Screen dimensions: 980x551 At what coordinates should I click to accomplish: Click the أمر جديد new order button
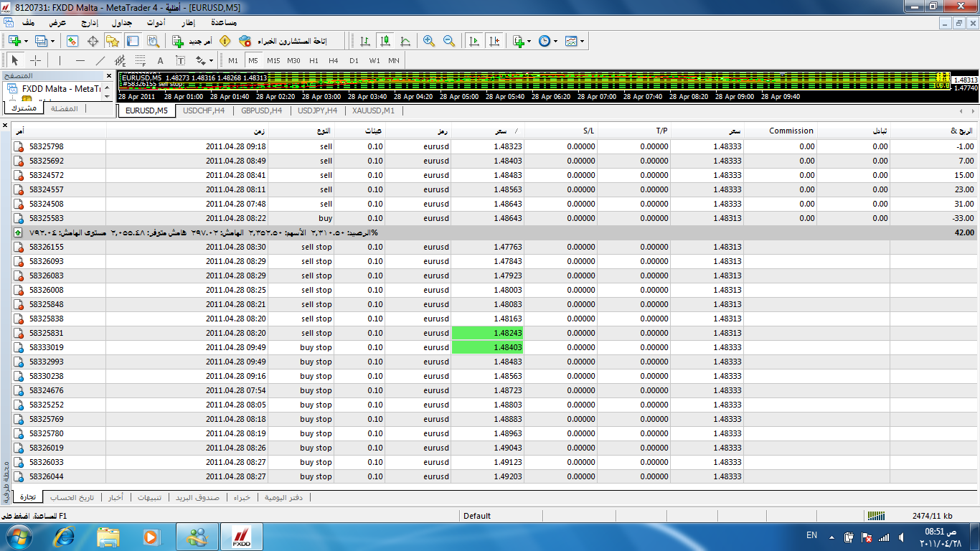click(192, 41)
